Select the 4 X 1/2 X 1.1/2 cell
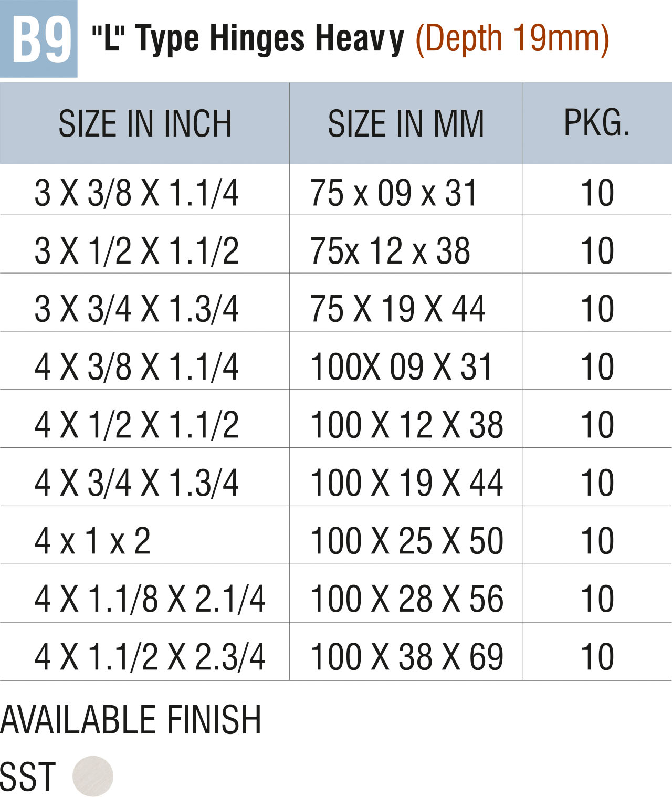The height and width of the screenshot is (797, 672). point(136,425)
